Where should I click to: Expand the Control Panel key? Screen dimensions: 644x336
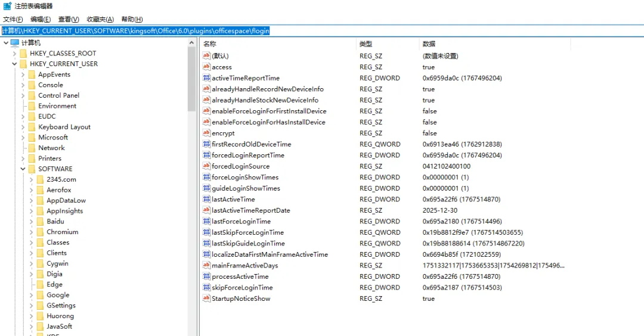[x=23, y=95]
